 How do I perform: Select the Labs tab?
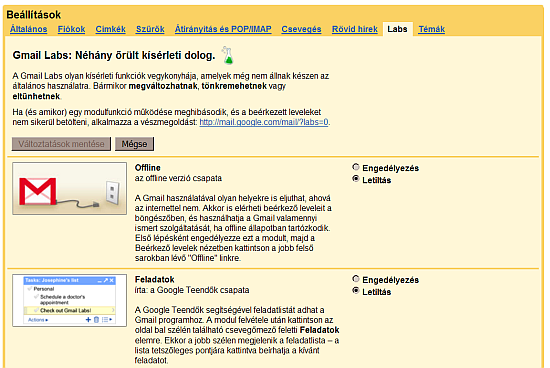click(397, 29)
